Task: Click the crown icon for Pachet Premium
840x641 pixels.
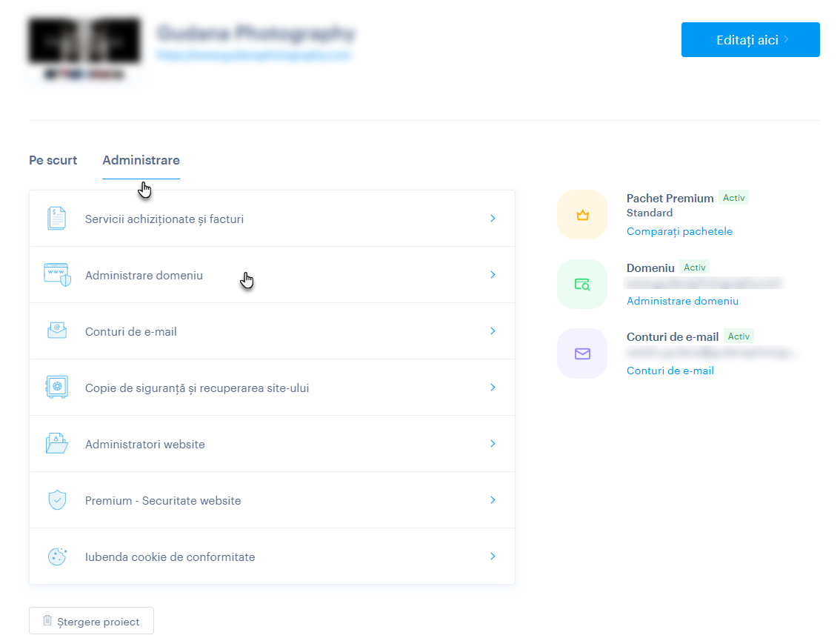Action: pos(582,215)
